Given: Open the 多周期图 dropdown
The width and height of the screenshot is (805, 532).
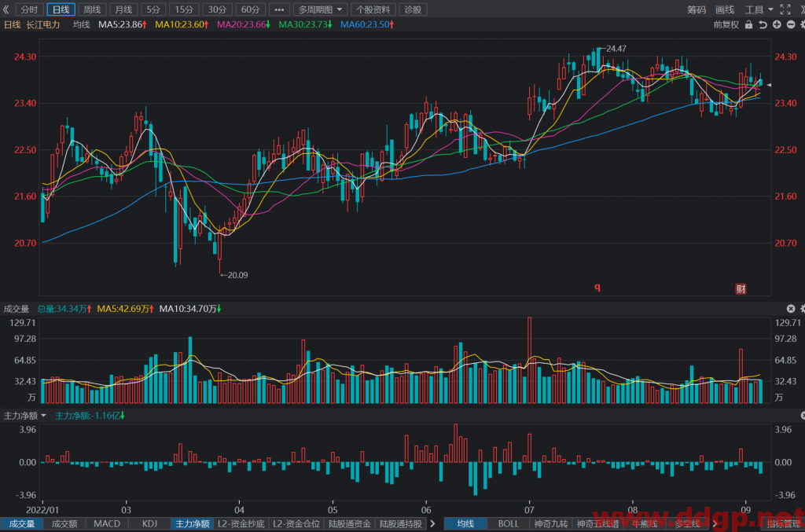Looking at the screenshot, I should pos(321,9).
